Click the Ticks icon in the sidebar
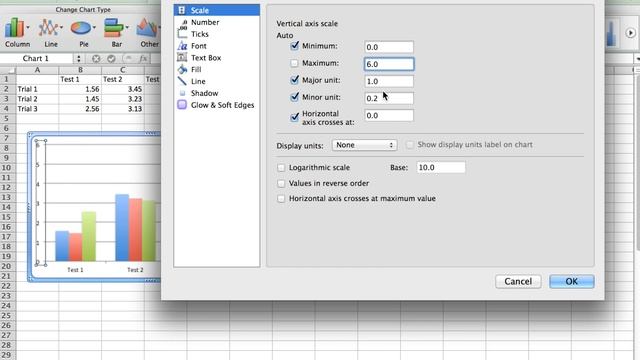Image resolution: width=640 pixels, height=360 pixels. click(x=182, y=34)
